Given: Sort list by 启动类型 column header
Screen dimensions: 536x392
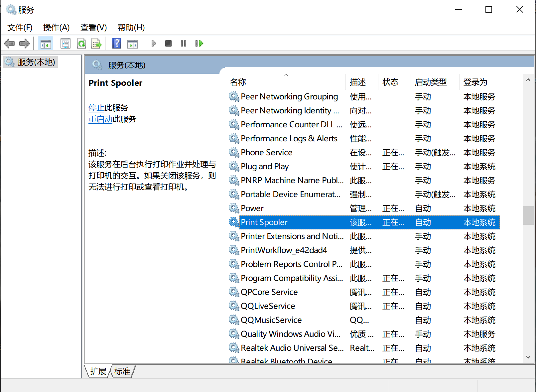Looking at the screenshot, I should (x=431, y=82).
